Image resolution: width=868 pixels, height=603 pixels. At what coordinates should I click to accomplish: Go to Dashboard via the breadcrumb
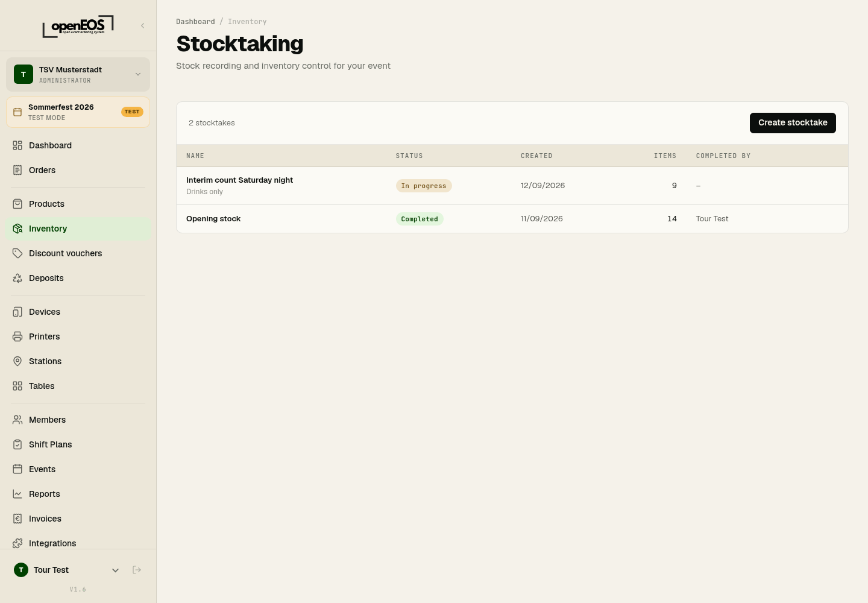click(x=195, y=22)
